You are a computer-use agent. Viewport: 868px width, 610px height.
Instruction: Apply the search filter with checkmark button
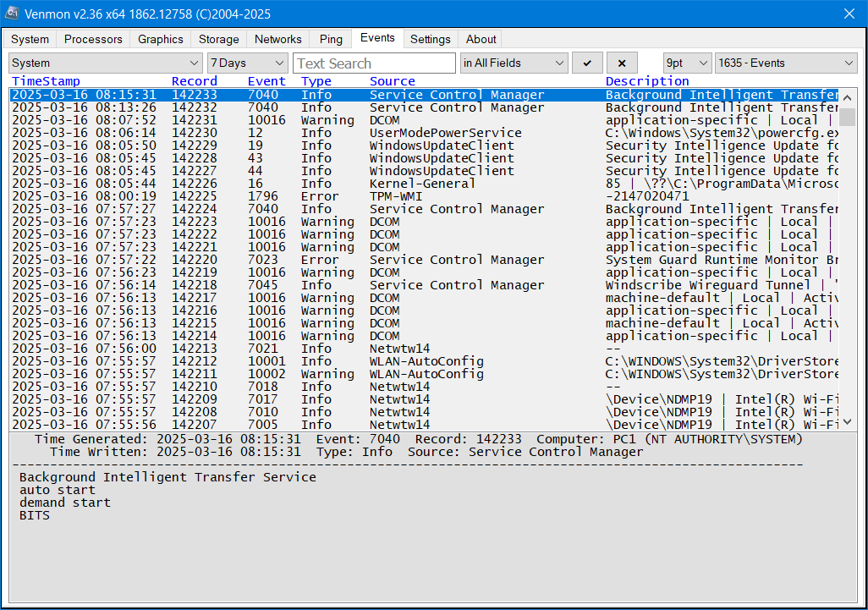pos(587,63)
